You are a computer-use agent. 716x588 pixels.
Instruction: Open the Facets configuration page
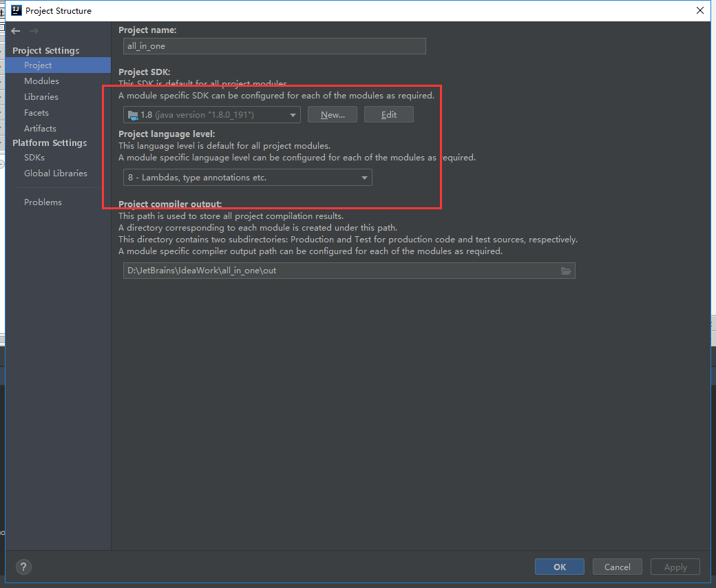[36, 112]
